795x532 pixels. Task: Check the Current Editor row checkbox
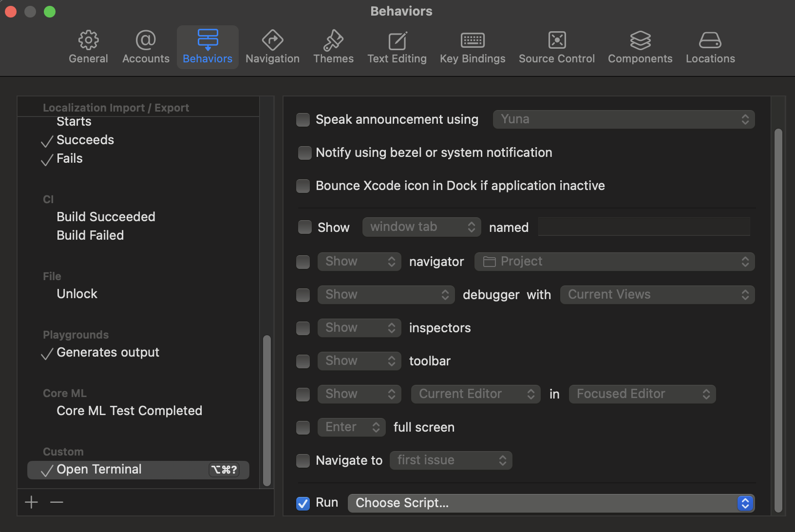[x=303, y=395]
